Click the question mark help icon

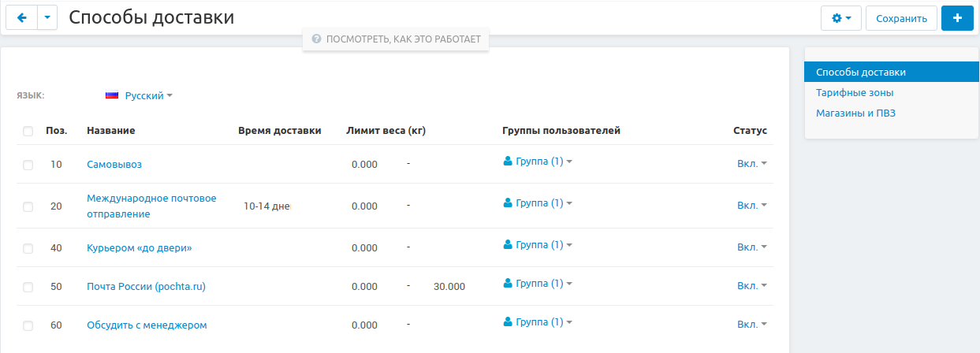[x=316, y=39]
